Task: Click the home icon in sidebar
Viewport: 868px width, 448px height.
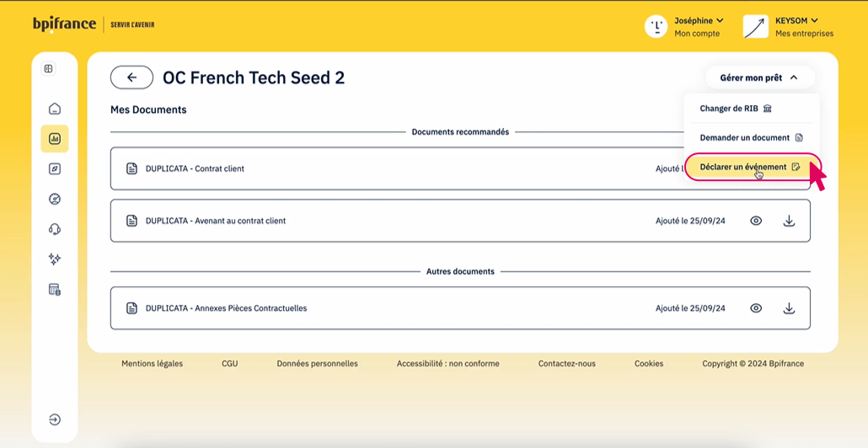Action: click(x=55, y=109)
